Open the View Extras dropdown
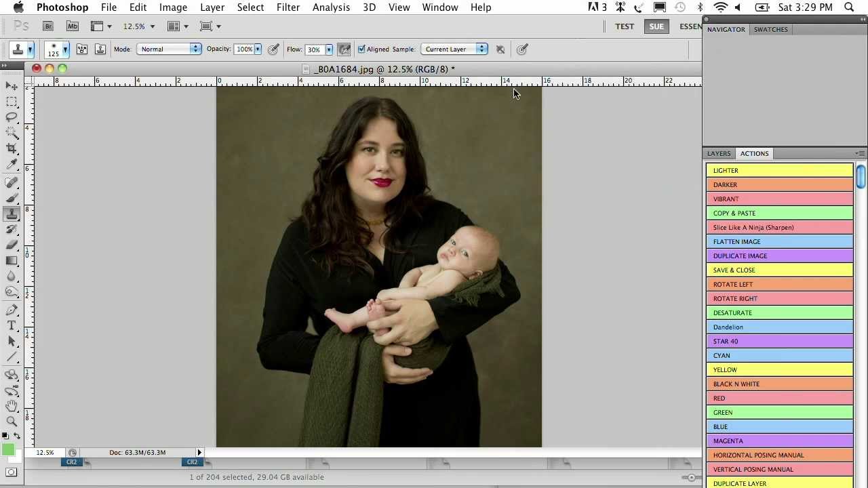 click(101, 26)
